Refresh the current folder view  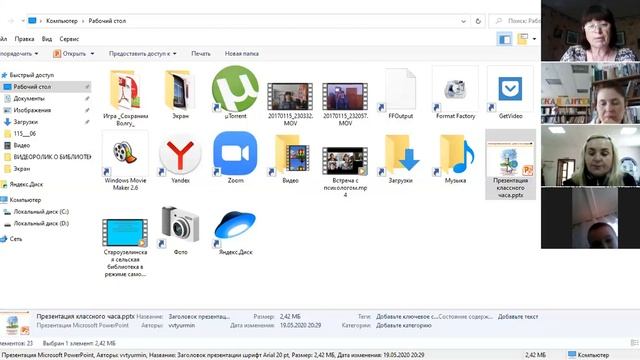pyautogui.click(x=478, y=21)
